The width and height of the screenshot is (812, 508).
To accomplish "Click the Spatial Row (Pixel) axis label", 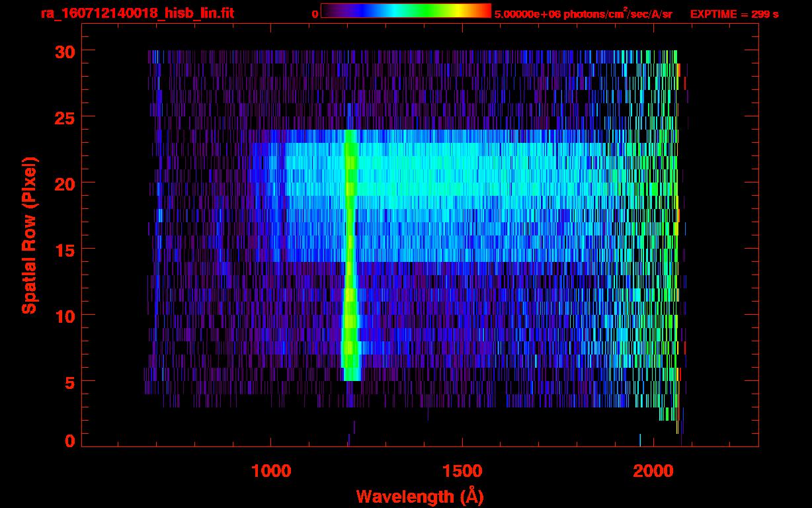I will (x=28, y=235).
